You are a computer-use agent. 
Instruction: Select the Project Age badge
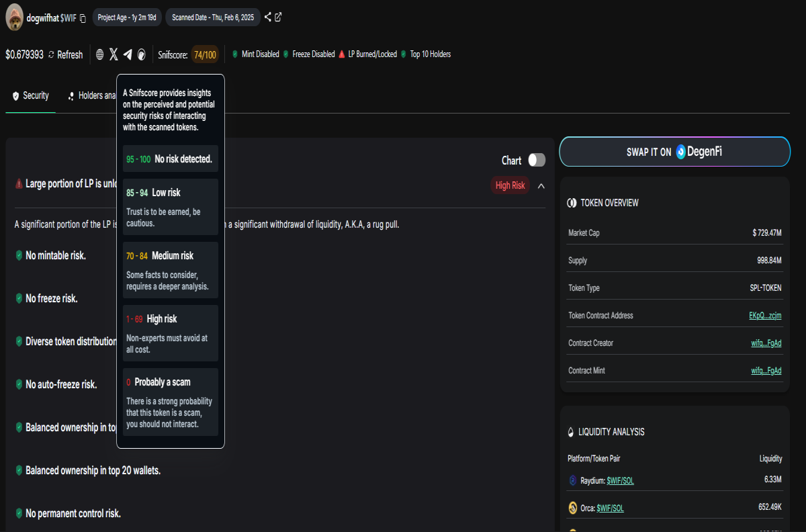[x=127, y=17]
